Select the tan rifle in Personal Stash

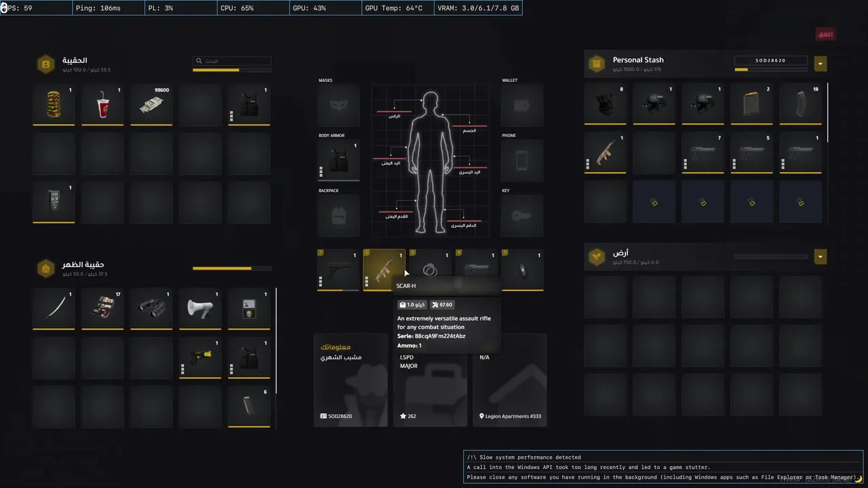606,153
